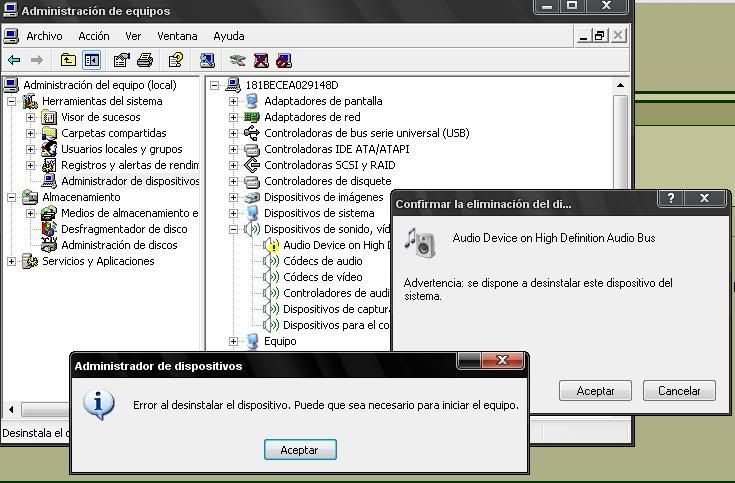Viewport: 735px width, 483px height.
Task: Expand the Adaptadores de pantalla node
Action: point(234,101)
